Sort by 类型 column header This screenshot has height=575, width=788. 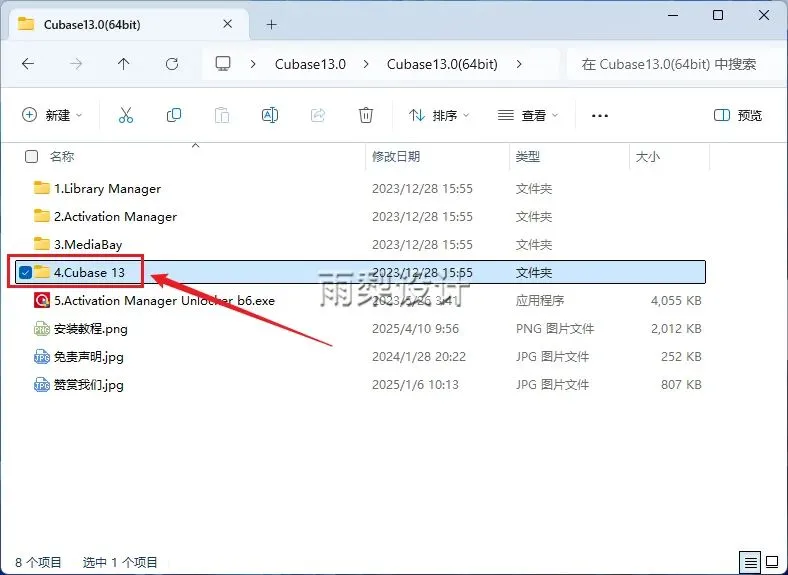pyautogui.click(x=528, y=157)
